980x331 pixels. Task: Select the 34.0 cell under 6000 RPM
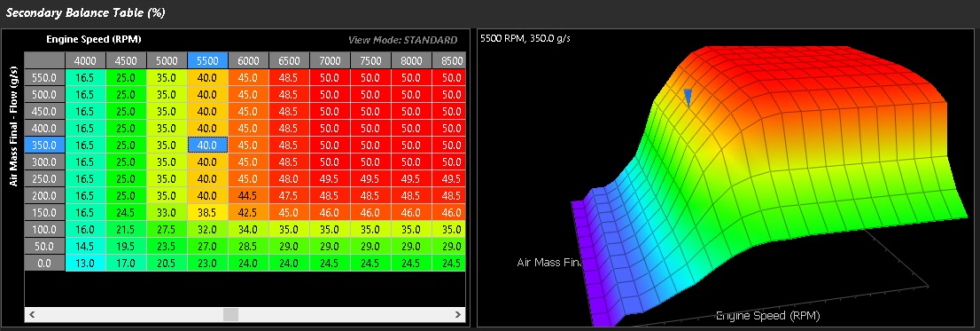249,229
